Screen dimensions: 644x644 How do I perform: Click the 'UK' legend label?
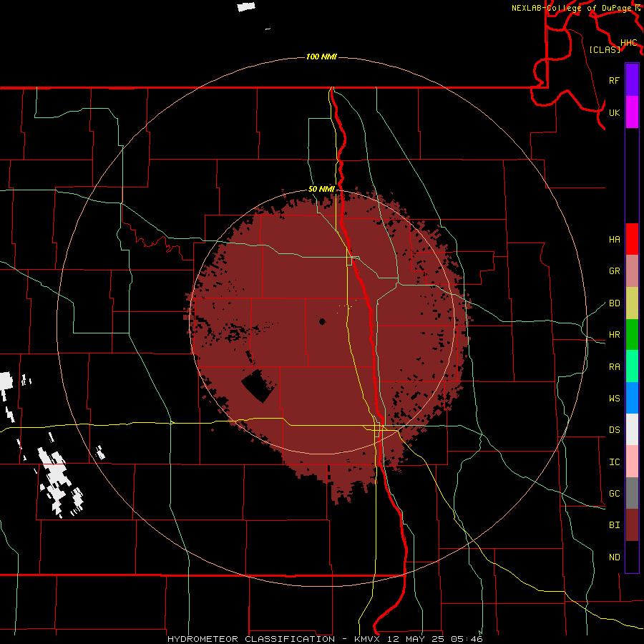(x=615, y=112)
